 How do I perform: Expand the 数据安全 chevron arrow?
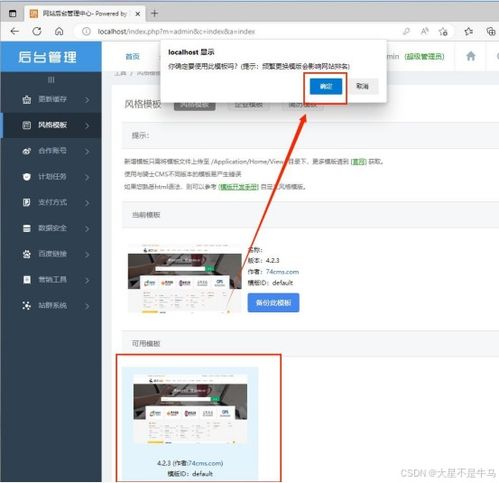pos(87,229)
